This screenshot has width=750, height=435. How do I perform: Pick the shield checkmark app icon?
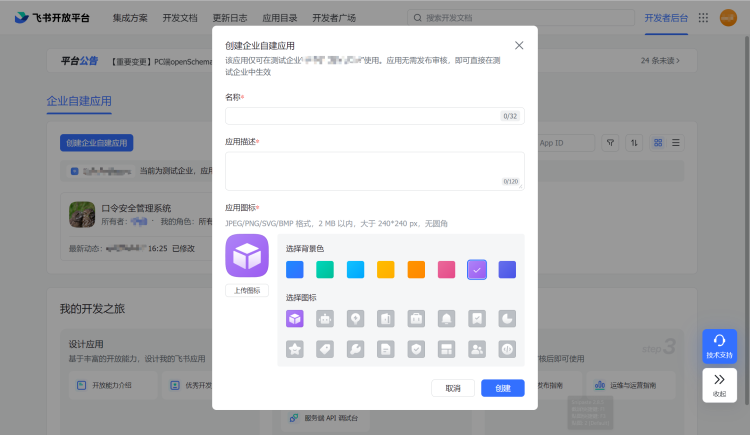pyautogui.click(x=416, y=349)
